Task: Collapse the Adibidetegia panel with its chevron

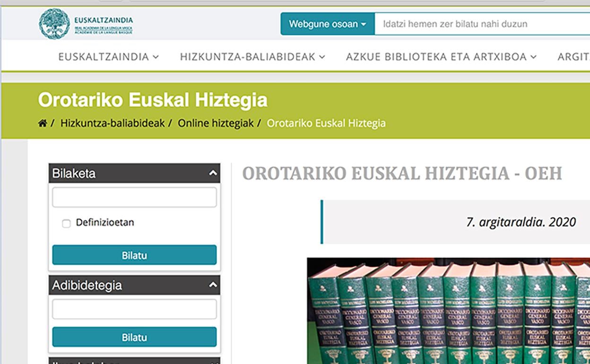Action: point(213,285)
